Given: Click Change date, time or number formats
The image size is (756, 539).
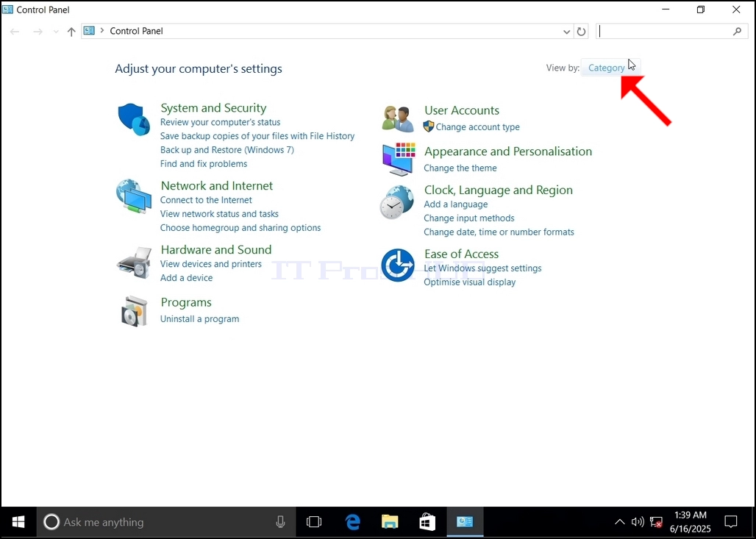Looking at the screenshot, I should [x=499, y=232].
